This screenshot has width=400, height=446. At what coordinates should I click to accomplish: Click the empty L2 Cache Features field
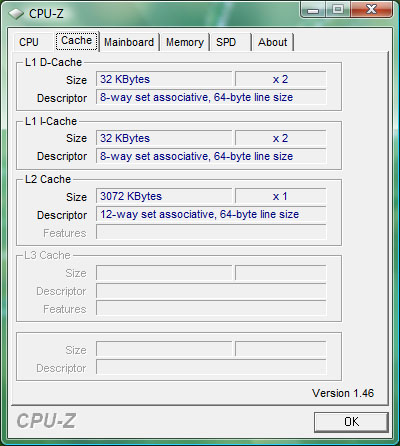point(211,232)
